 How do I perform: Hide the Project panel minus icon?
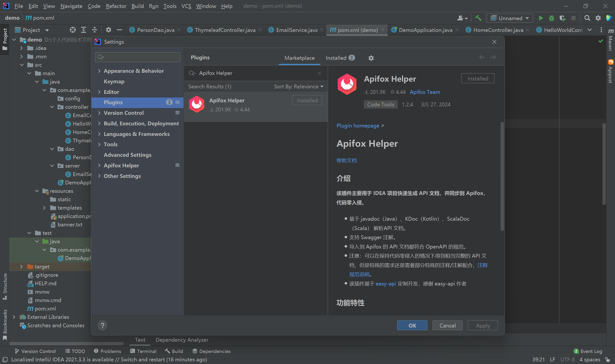pyautogui.click(x=120, y=30)
